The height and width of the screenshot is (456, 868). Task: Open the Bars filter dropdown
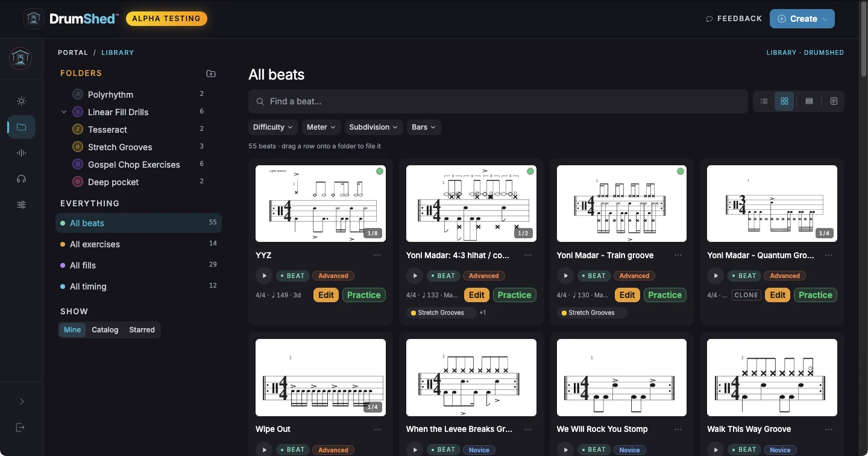point(424,127)
